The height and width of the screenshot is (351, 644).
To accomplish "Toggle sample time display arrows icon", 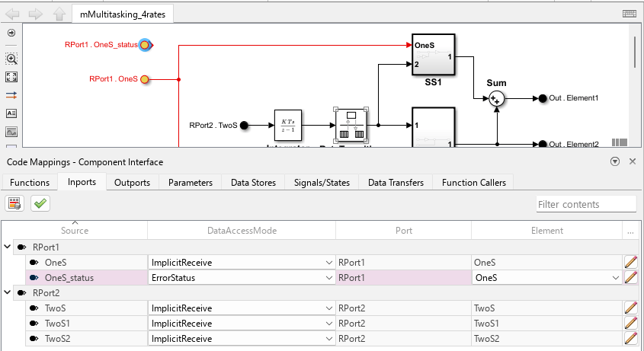I will point(11,95).
